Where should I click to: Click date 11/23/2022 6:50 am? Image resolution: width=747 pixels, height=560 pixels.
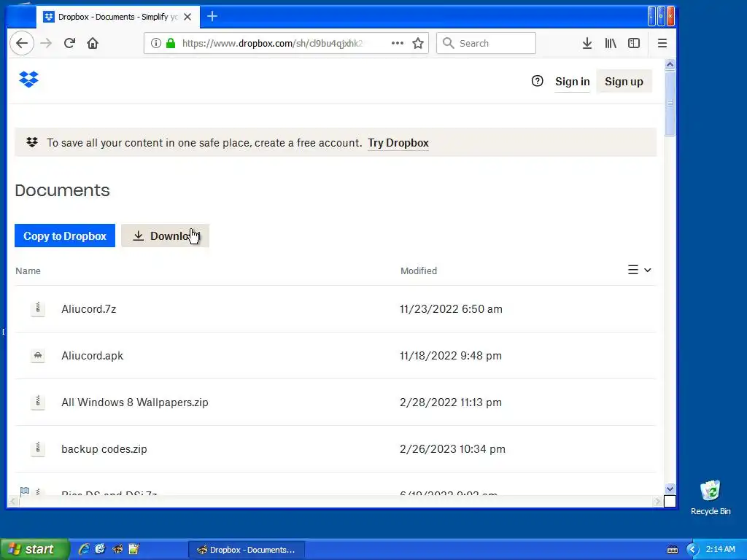tap(451, 309)
